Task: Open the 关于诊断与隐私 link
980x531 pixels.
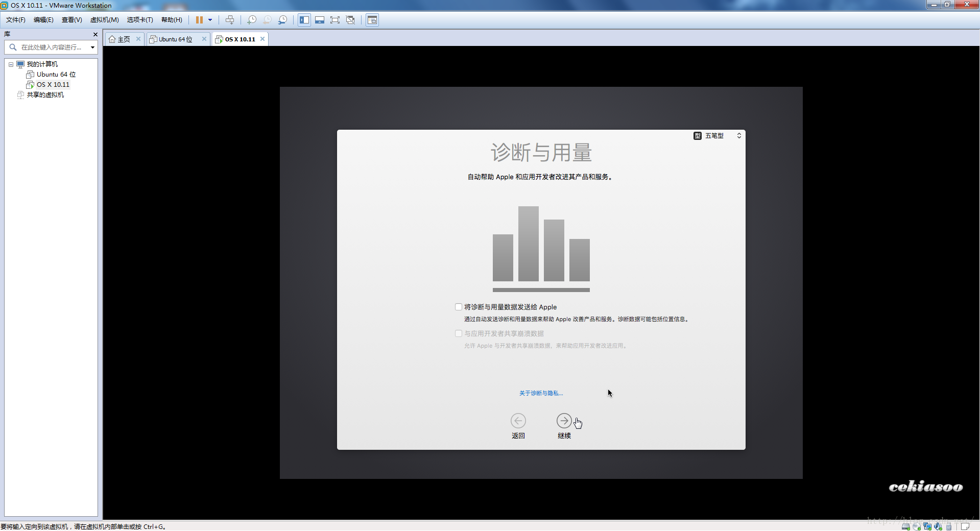Action: pyautogui.click(x=541, y=393)
